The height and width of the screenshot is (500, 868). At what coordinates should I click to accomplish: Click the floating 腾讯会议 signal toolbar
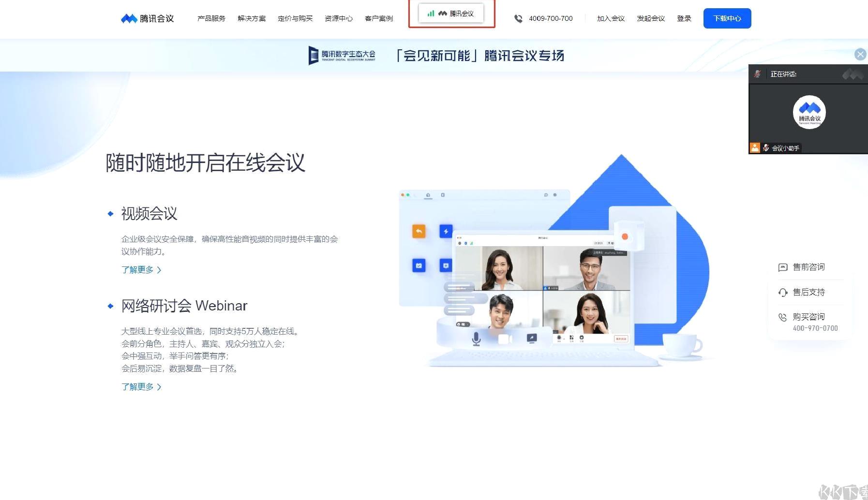coord(451,14)
